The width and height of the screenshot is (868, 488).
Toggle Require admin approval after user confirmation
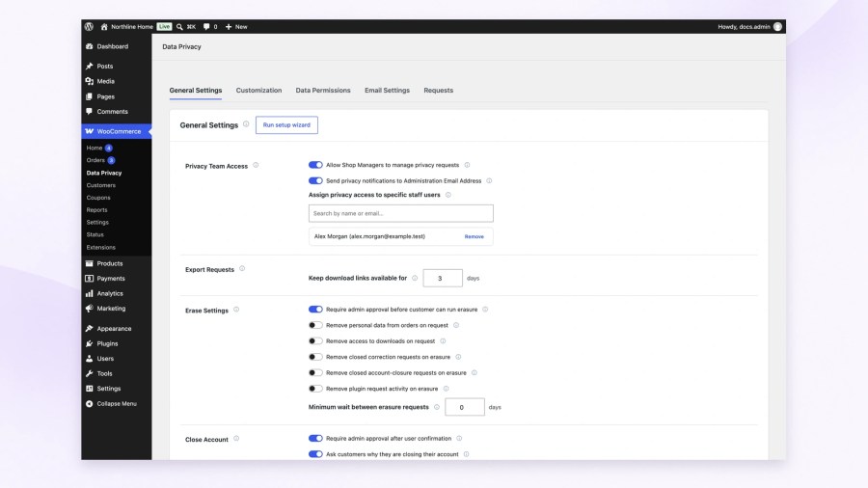[x=315, y=438]
